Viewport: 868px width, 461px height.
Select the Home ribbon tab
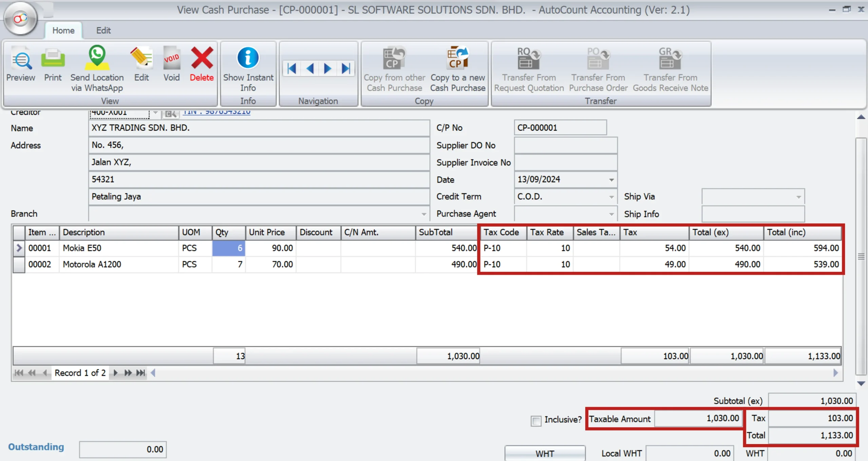[x=63, y=31]
